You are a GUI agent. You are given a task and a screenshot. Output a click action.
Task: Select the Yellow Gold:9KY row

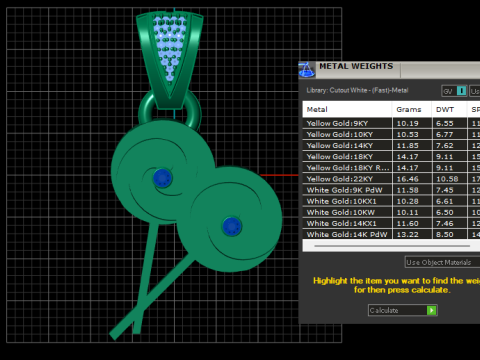(391, 123)
